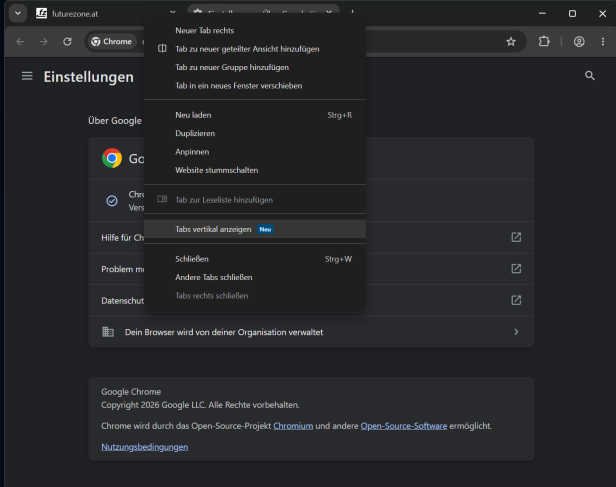The image size is (616, 487).
Task: Expand the organisation managed browser chevron
Action: click(516, 332)
